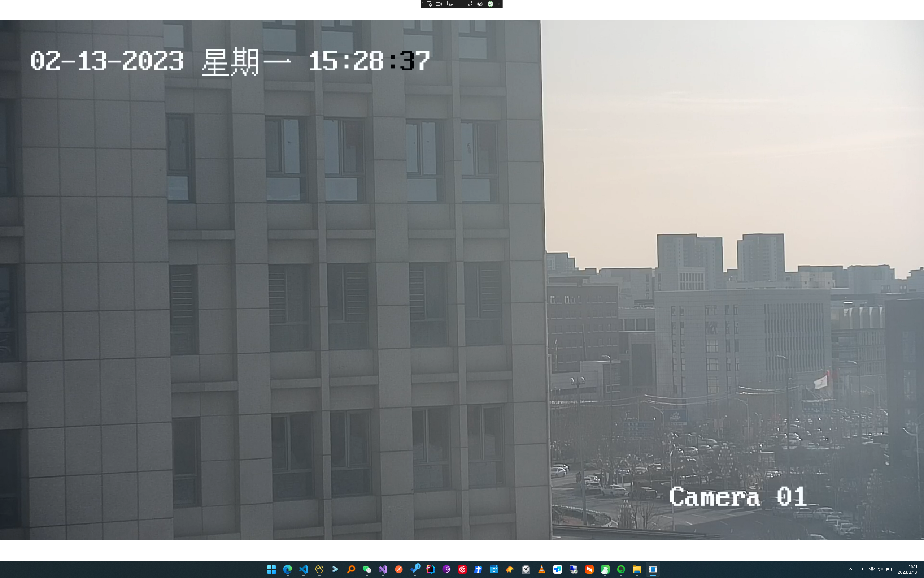The width and height of the screenshot is (924, 578).
Task: Open the Calendar app from the taskbar
Action: click(494, 570)
